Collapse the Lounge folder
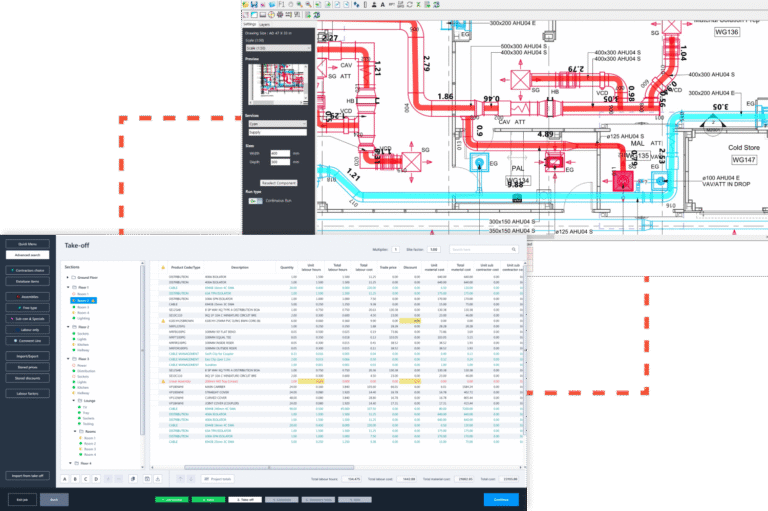This screenshot has width=768, height=511. point(74,400)
